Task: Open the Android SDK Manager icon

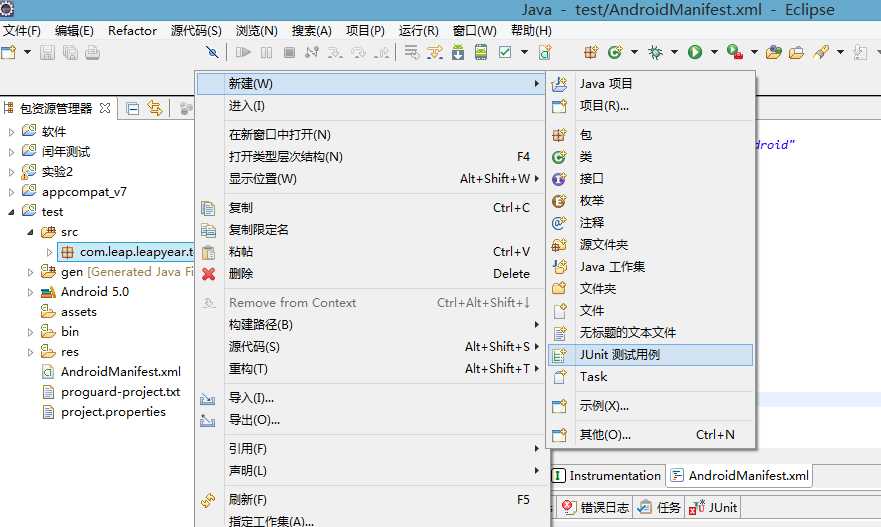Action: [458, 53]
